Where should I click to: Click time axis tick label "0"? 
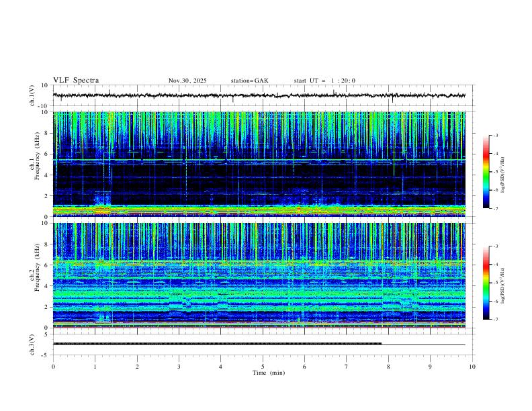click(x=53, y=367)
